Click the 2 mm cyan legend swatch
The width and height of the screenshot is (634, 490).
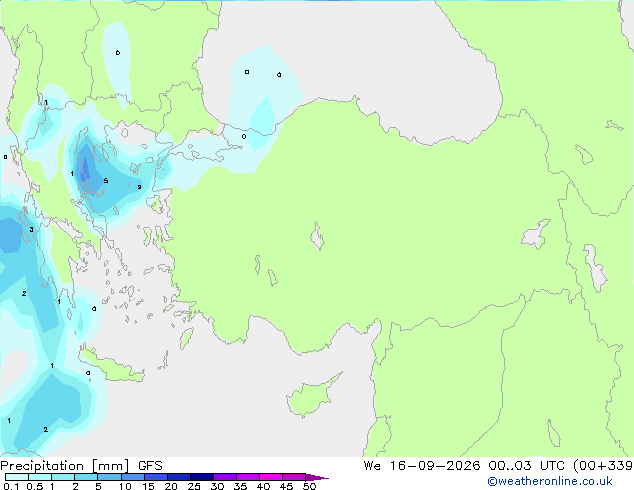(87, 477)
